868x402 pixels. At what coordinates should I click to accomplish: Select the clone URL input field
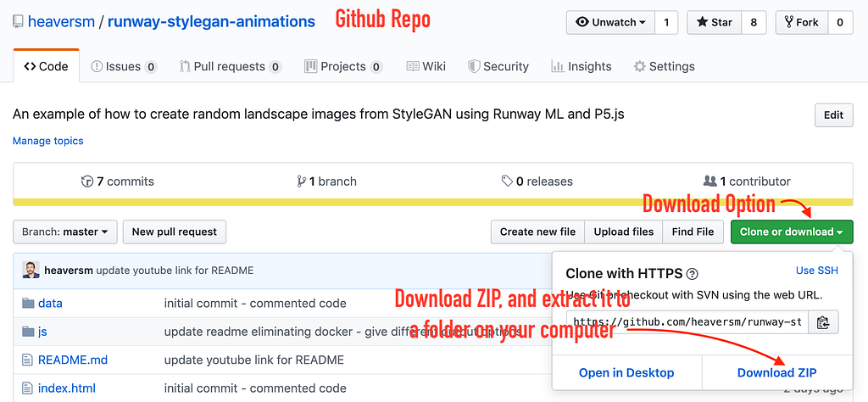687,321
